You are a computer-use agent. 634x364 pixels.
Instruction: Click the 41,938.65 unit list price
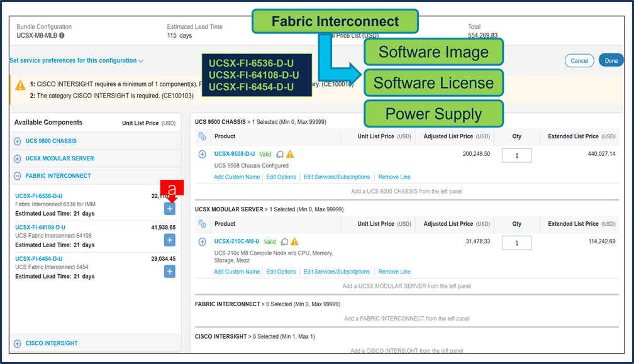coord(164,228)
